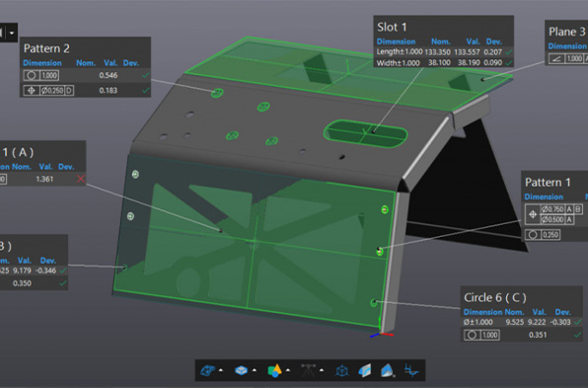
Task: Expand the blue box tool options arrow
Action: pos(255,370)
